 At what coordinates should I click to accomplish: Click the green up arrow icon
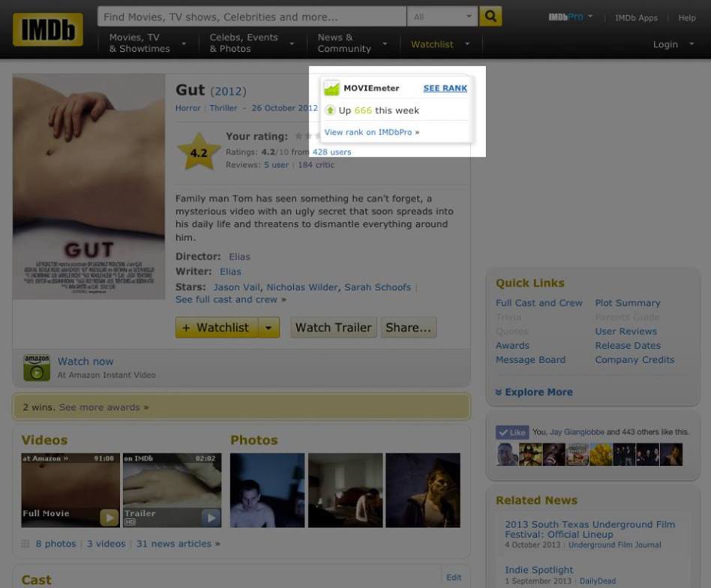330,111
